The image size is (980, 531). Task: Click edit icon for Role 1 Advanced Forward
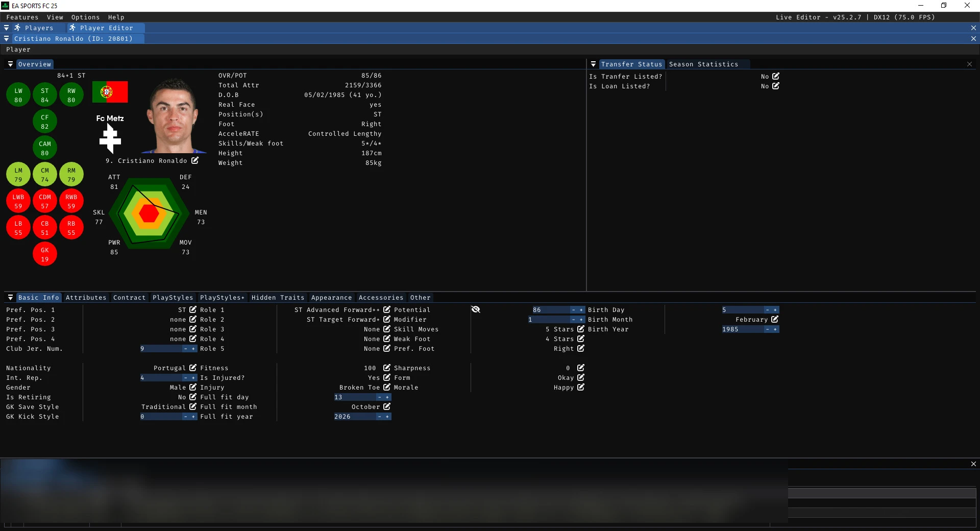pos(387,310)
